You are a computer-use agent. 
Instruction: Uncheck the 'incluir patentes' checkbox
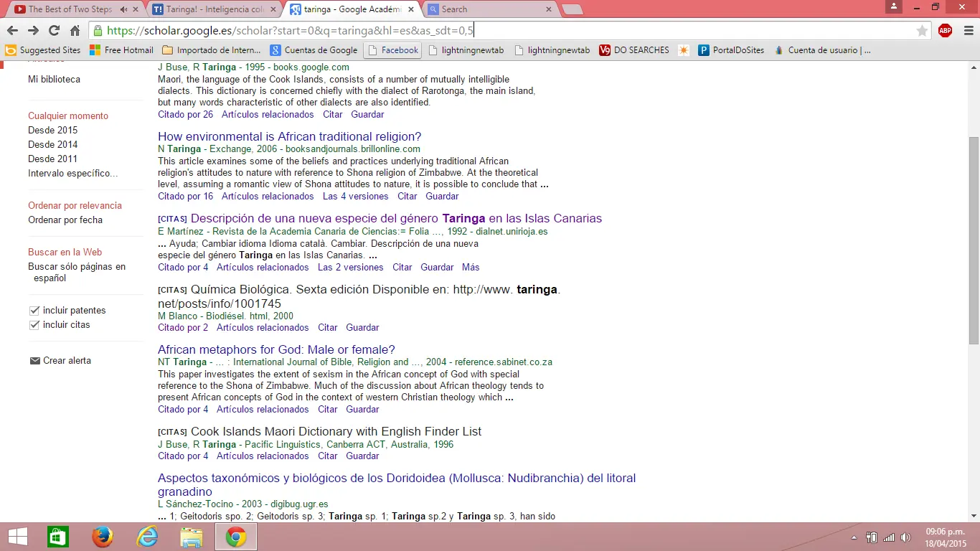tap(34, 311)
